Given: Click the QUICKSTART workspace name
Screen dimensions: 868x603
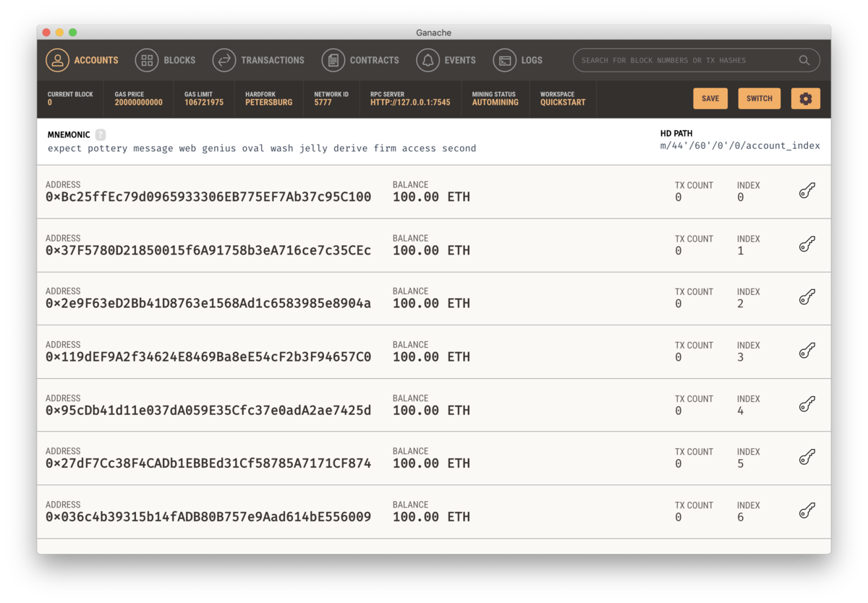Looking at the screenshot, I should coord(563,103).
